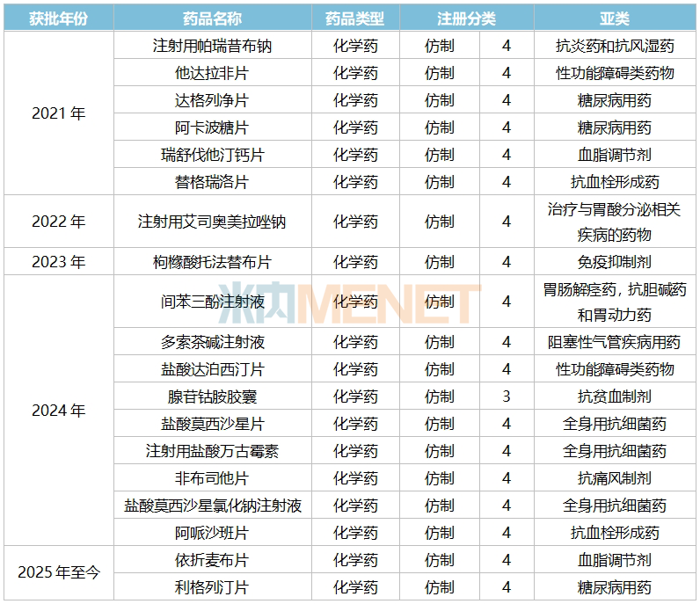Click drug name 利格列汀片
Image resolution: width=700 pixels, height=604 pixels.
tap(213, 587)
